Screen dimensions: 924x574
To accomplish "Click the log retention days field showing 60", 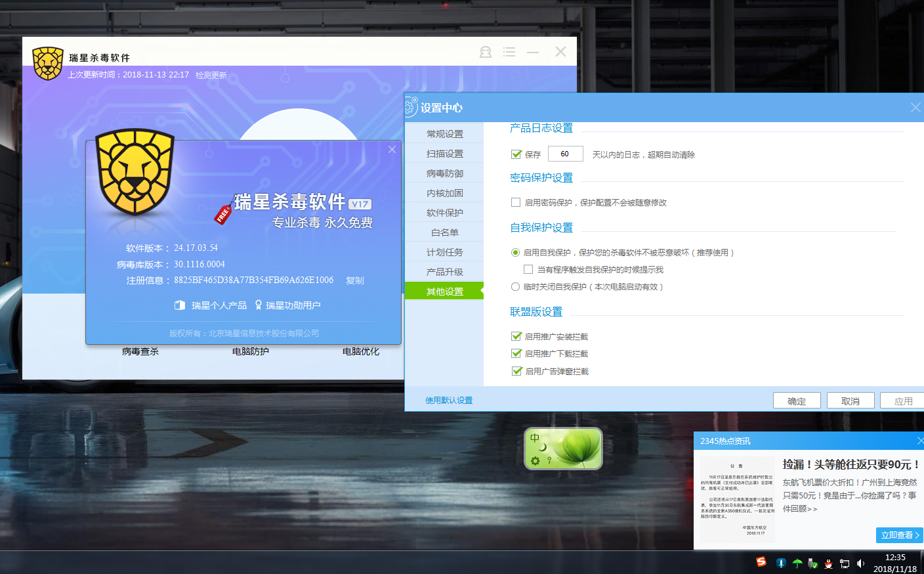I will [565, 154].
